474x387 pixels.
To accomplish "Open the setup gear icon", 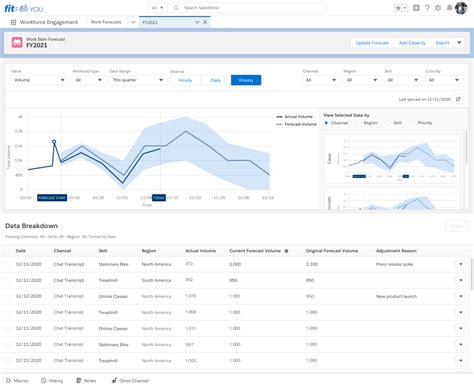I will point(438,8).
